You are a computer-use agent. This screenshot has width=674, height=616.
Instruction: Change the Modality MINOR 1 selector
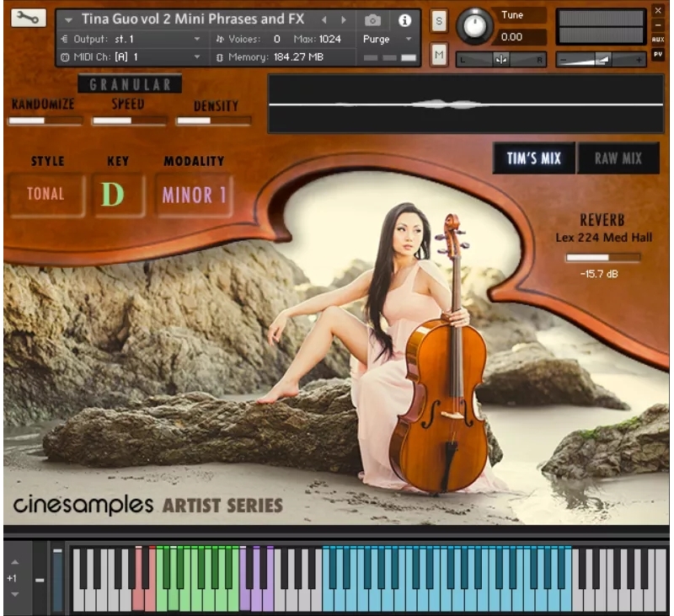pyautogui.click(x=194, y=195)
